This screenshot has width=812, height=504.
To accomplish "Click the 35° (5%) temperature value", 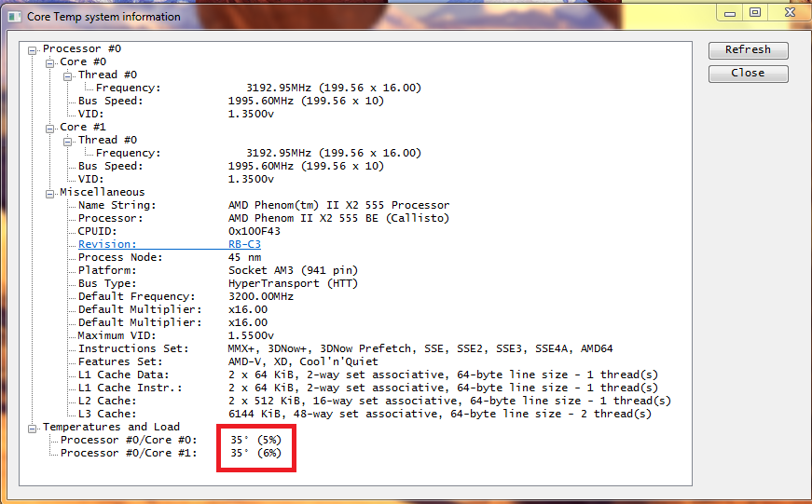I will tap(255, 440).
